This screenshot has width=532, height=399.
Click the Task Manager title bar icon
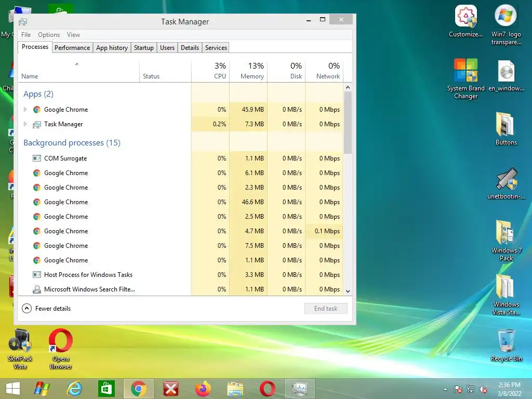pos(23,22)
